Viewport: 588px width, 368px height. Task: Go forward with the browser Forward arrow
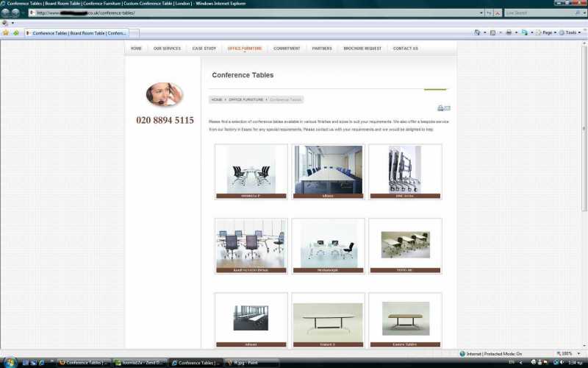click(x=15, y=13)
